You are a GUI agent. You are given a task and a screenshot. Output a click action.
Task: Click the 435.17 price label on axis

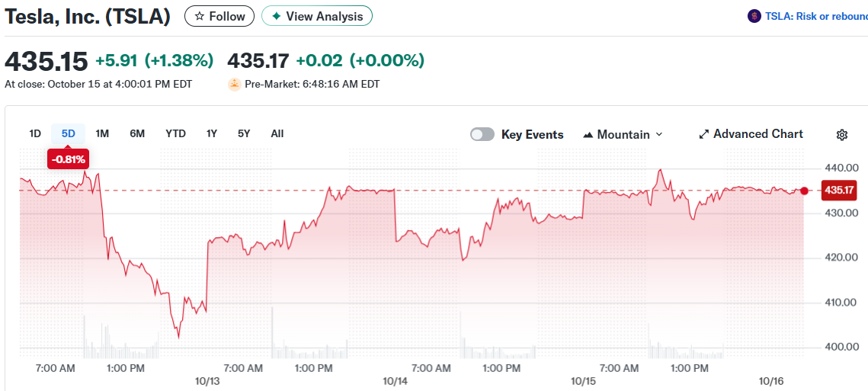[x=838, y=190]
